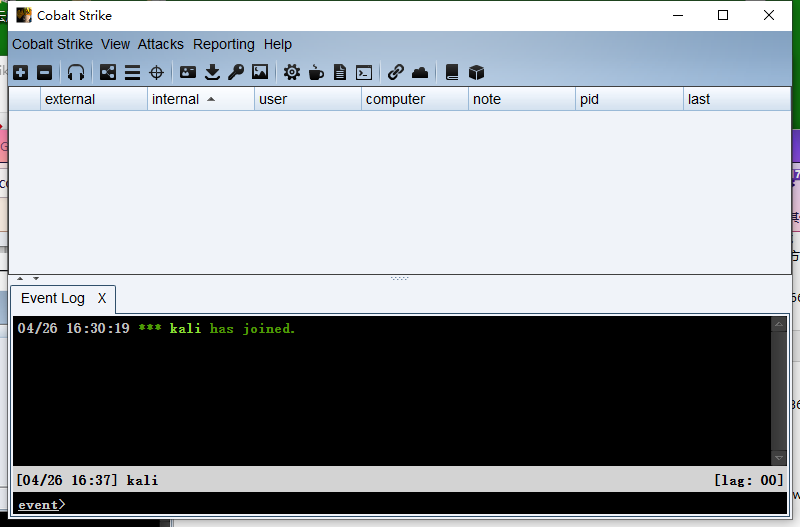Maximize the Cobalt Strike window
This screenshot has height=527, width=800.
point(723,15)
